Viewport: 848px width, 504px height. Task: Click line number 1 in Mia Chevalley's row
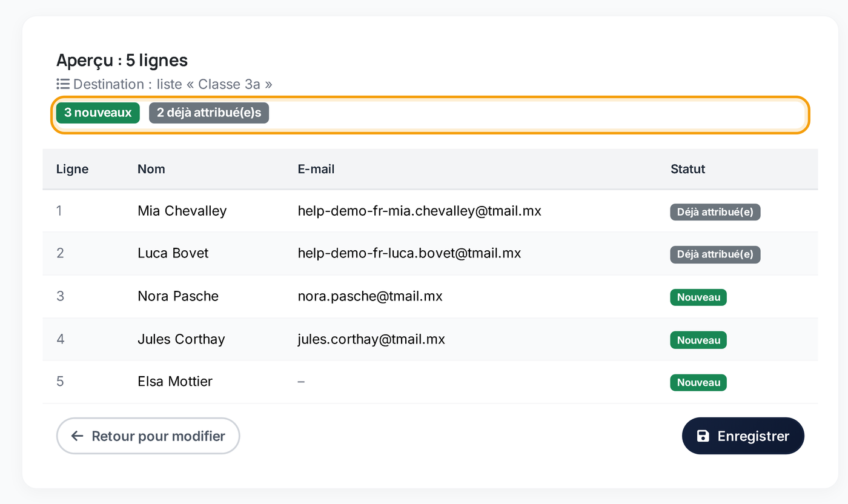(59, 211)
